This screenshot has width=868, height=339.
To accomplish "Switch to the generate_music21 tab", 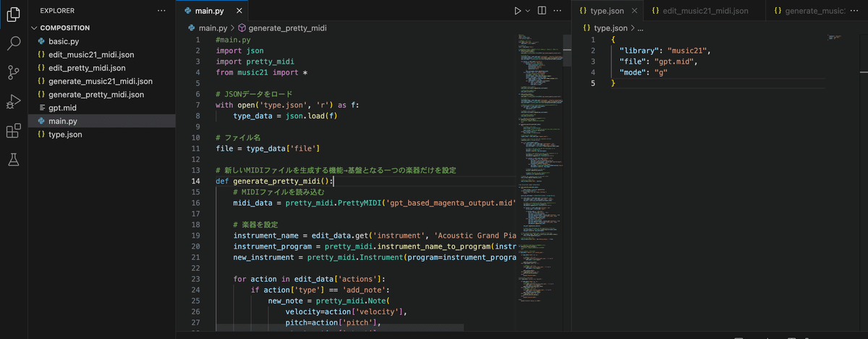I will click(805, 11).
